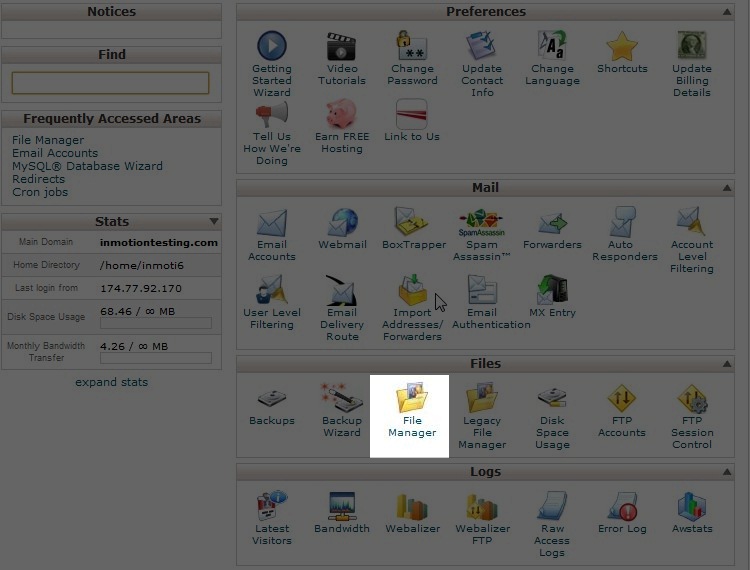Open the Awstats icon
750x570 pixels.
692,506
